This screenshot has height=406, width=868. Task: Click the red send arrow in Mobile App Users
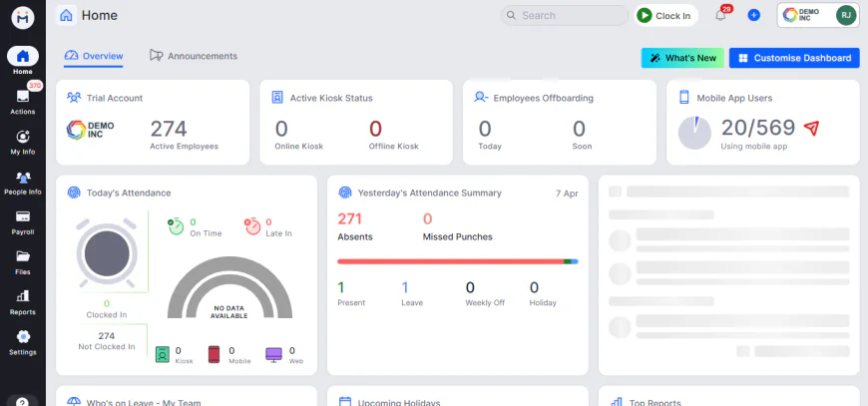point(811,128)
